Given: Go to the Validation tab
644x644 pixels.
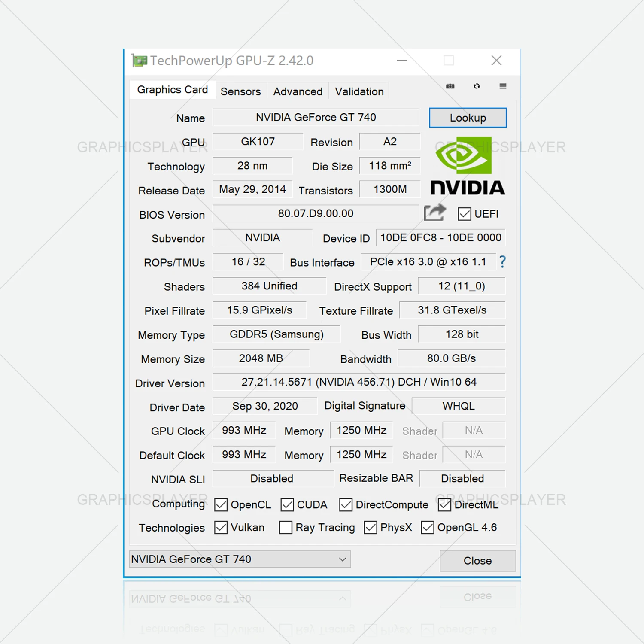Looking at the screenshot, I should [x=359, y=91].
